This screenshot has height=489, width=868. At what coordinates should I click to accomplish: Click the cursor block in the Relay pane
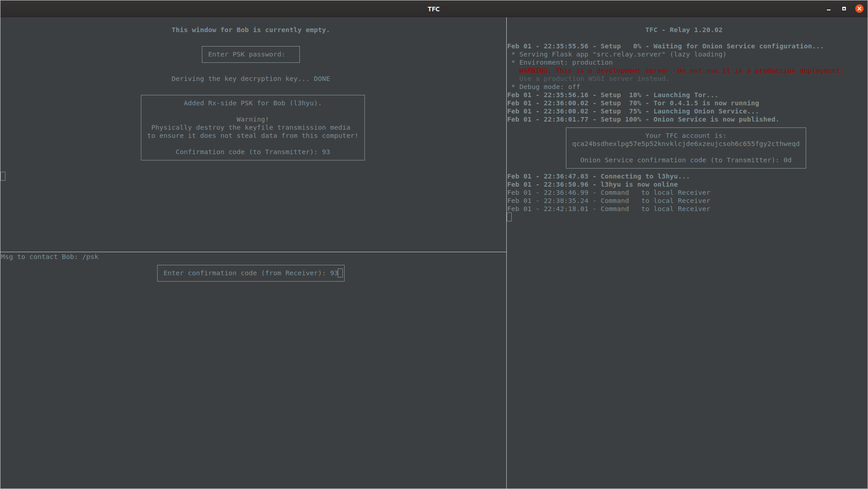[x=509, y=217]
